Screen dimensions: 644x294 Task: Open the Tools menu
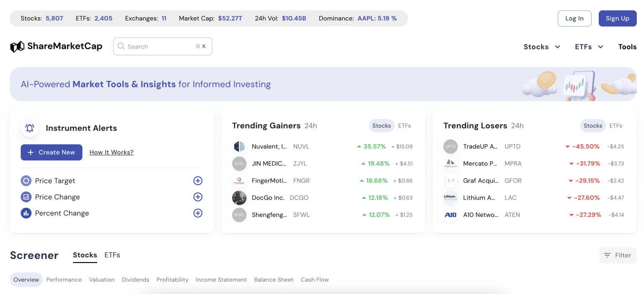click(628, 47)
